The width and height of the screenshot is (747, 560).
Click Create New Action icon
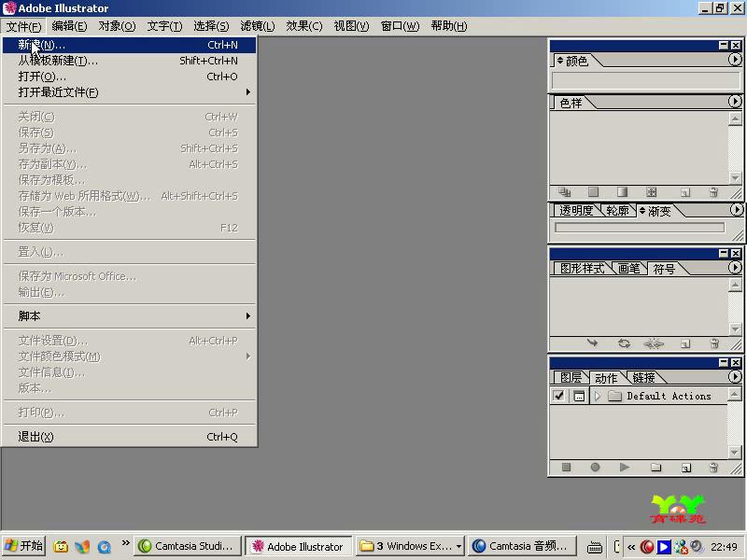(685, 468)
